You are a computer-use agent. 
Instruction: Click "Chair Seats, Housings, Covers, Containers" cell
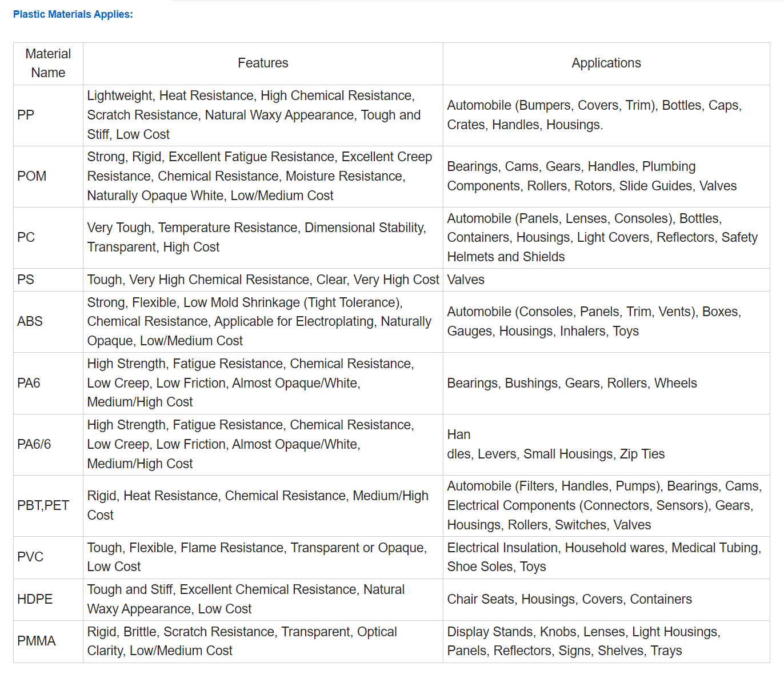coord(569,599)
